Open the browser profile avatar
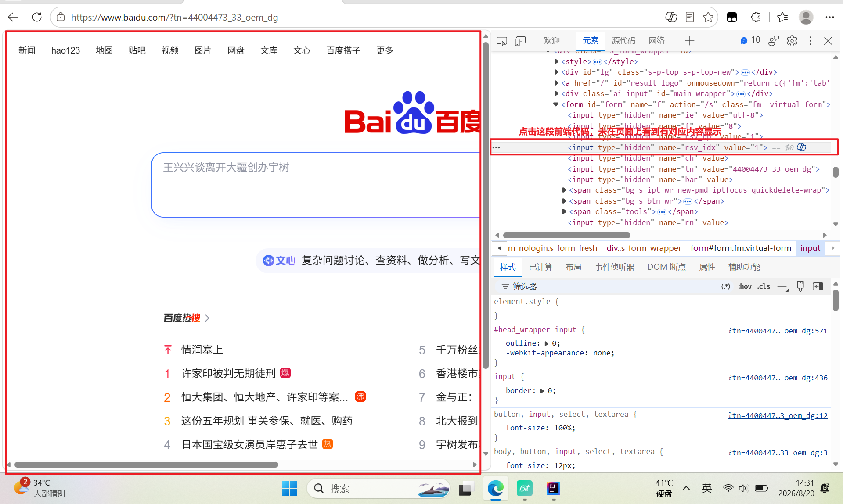This screenshot has width=843, height=504. pos(806,17)
